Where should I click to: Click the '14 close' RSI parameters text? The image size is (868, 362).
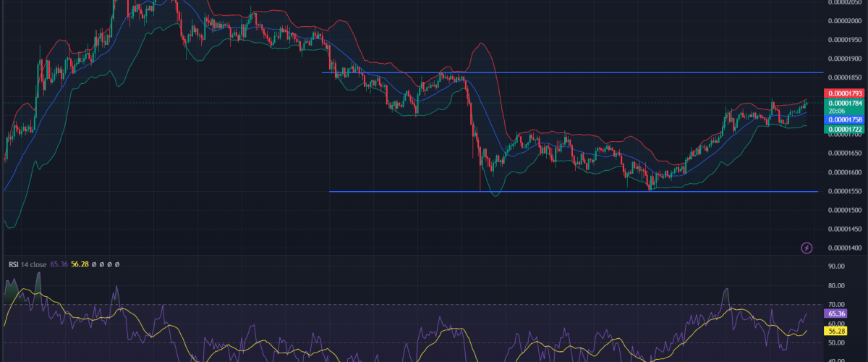coord(33,265)
